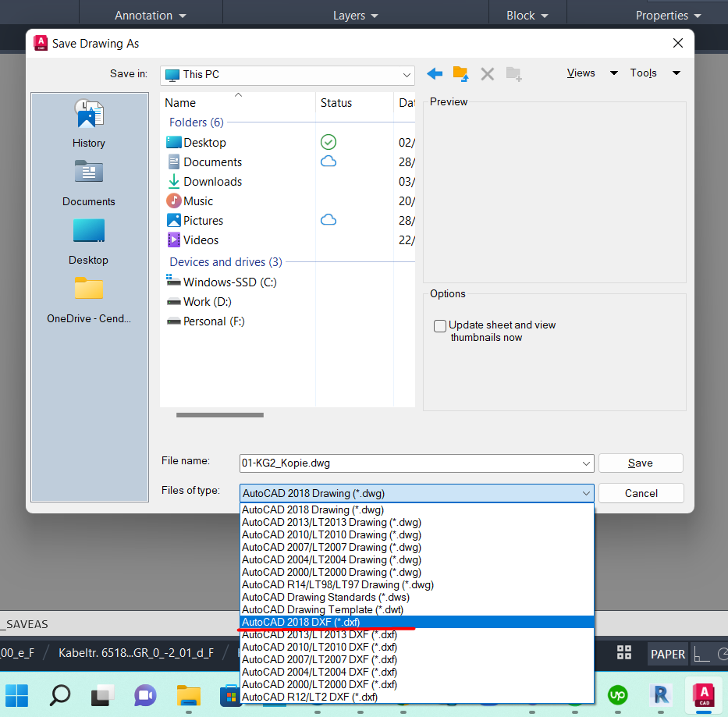The width and height of the screenshot is (728, 717).
Task: Expand the Block ribbon panel
Action: 527,16
